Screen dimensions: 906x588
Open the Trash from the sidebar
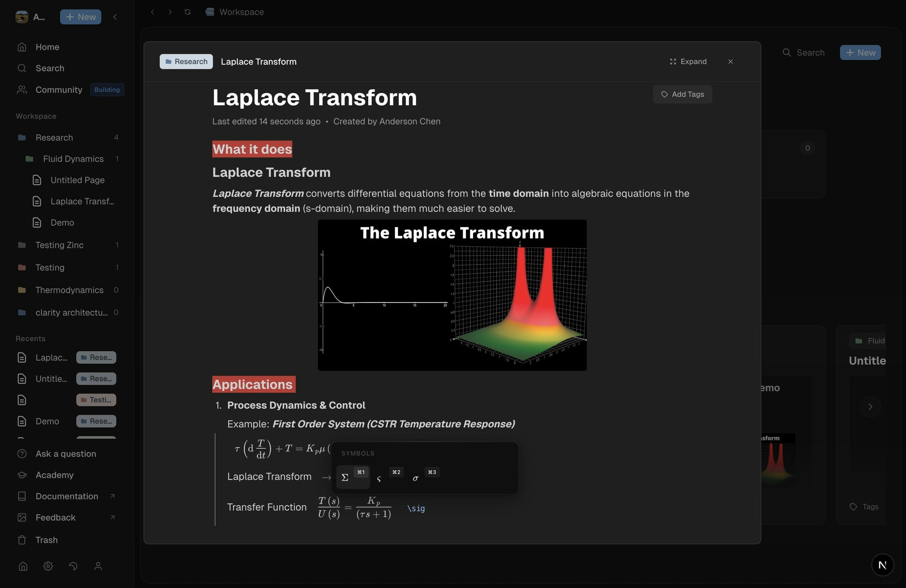(x=46, y=540)
